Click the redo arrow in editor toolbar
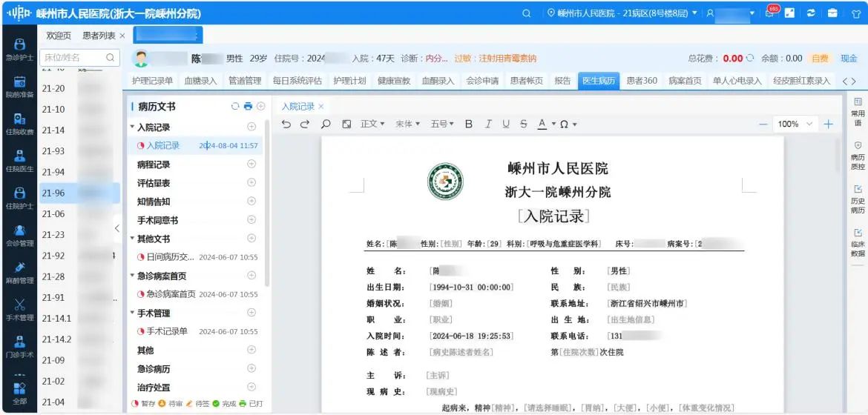Screen dimensions: 868x415 305,124
